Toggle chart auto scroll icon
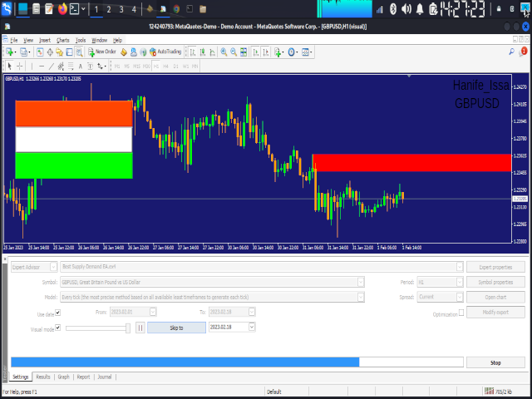The height and width of the screenshot is (399, 532). pos(256,52)
